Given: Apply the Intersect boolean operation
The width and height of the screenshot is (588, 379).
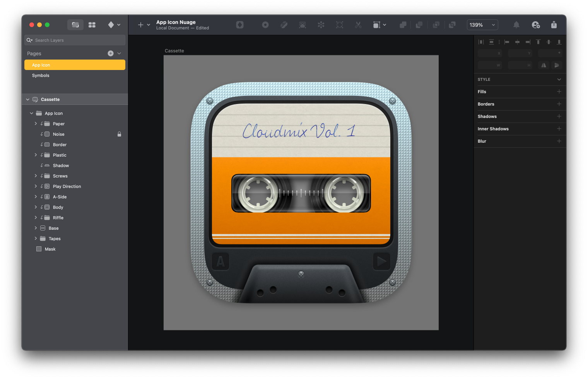Looking at the screenshot, I should [436, 24].
